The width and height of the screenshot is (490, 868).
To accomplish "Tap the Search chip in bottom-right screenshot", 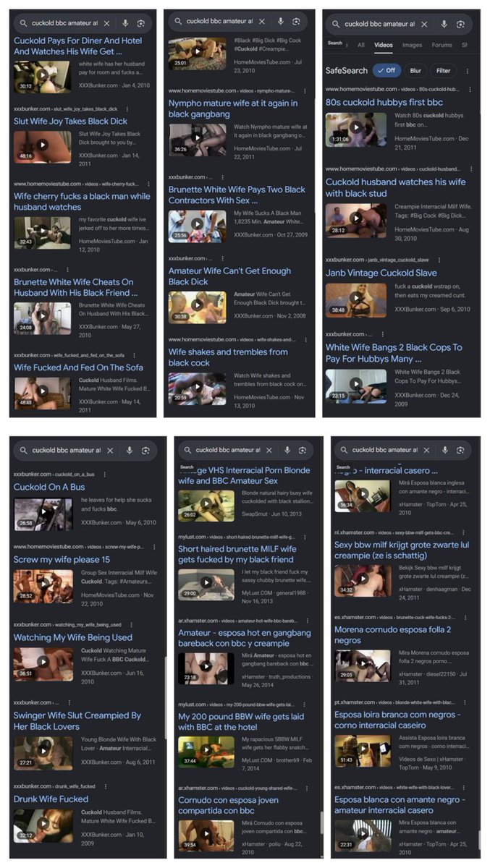I will (343, 467).
